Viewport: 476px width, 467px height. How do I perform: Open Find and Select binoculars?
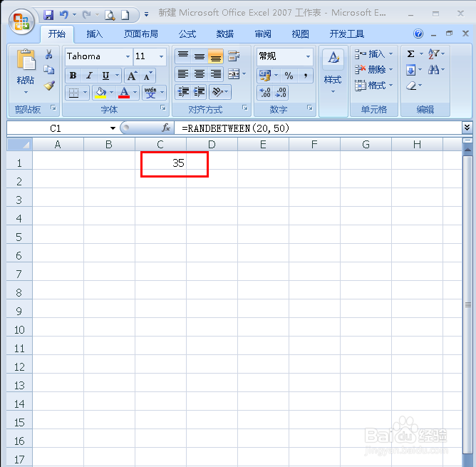[433, 70]
